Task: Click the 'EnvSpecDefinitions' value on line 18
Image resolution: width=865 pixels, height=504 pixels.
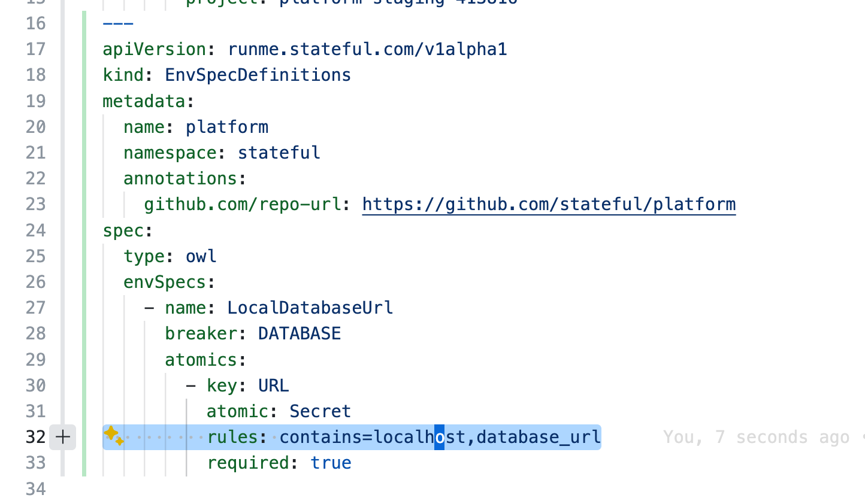Action: pos(258,74)
